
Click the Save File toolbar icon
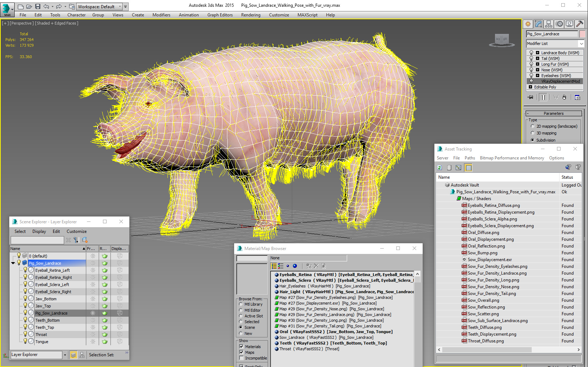coord(38,6)
